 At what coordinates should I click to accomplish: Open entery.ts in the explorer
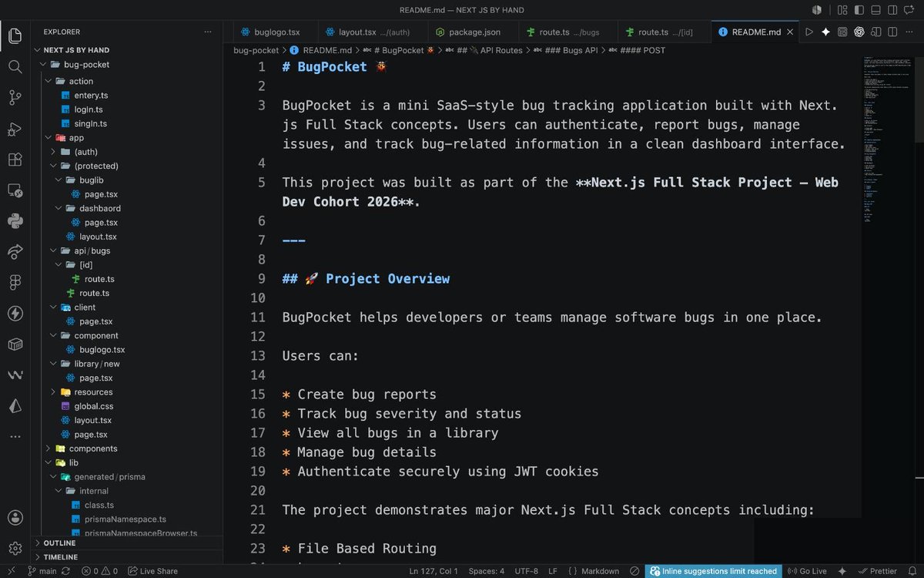91,95
